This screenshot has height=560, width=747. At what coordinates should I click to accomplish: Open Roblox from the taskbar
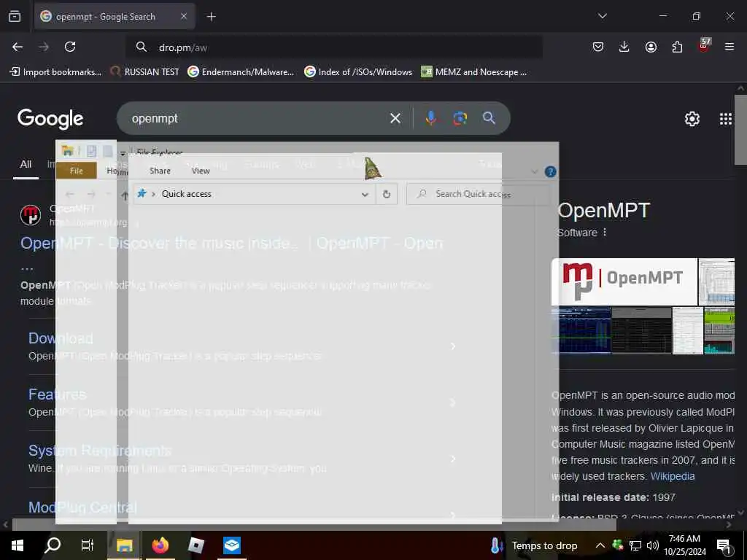(x=196, y=545)
